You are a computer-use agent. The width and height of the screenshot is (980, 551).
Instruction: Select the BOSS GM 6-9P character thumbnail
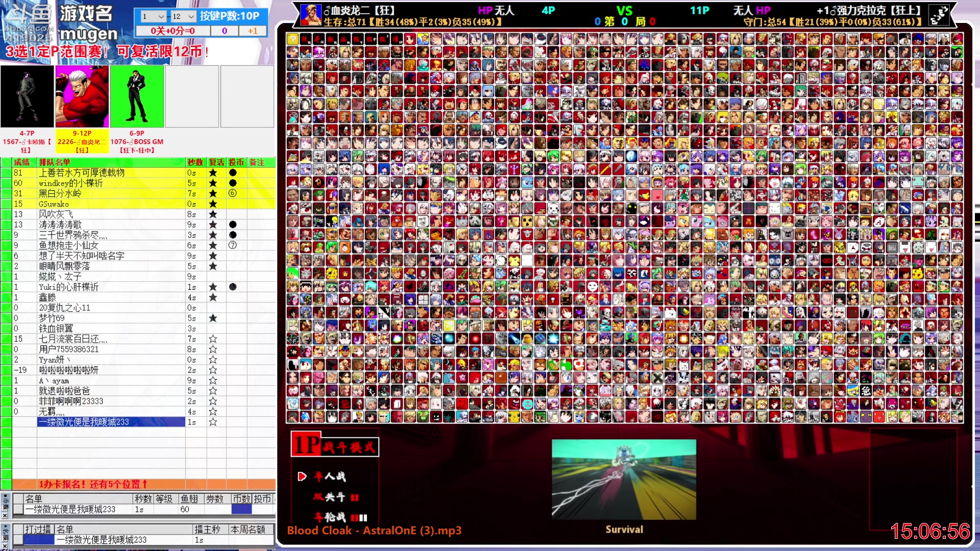click(x=137, y=96)
